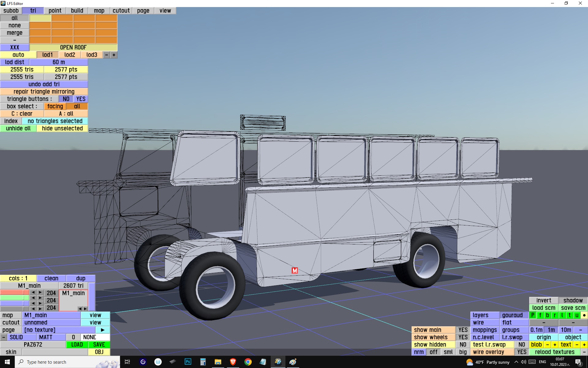Click the P view shortcut button
588x368 pixels.
coord(533,315)
